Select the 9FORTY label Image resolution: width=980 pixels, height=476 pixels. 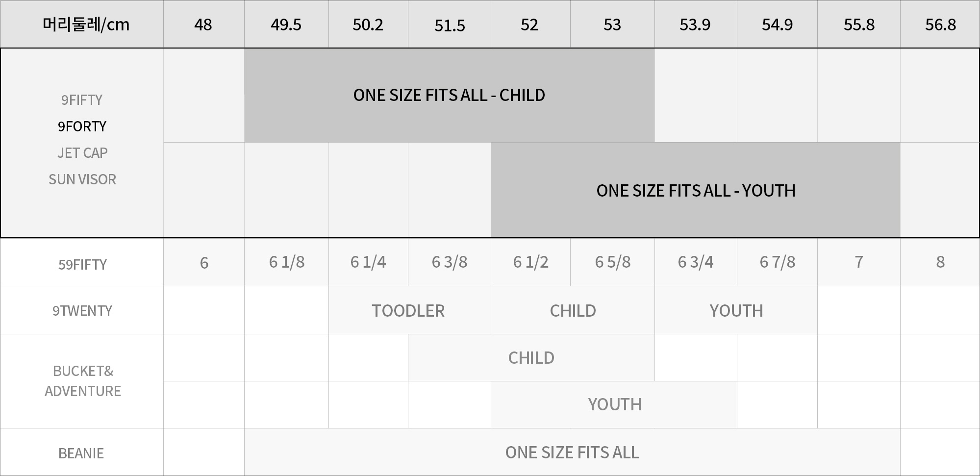(82, 126)
